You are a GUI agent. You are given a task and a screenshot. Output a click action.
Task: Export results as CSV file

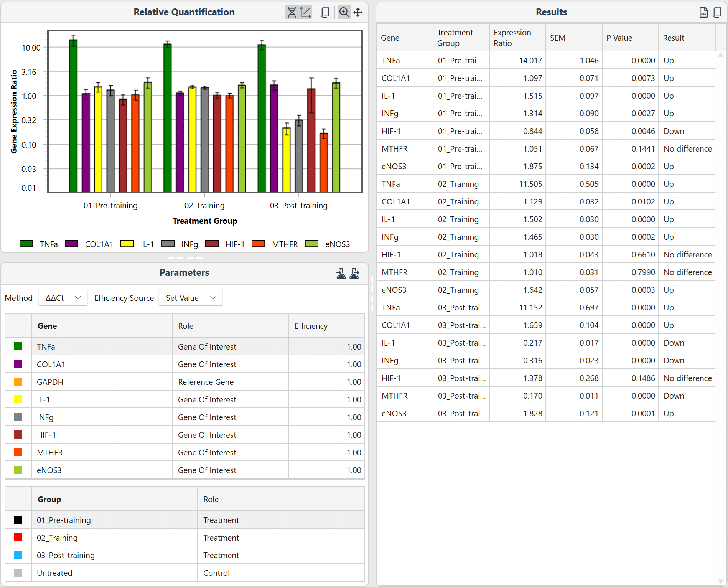click(x=703, y=12)
